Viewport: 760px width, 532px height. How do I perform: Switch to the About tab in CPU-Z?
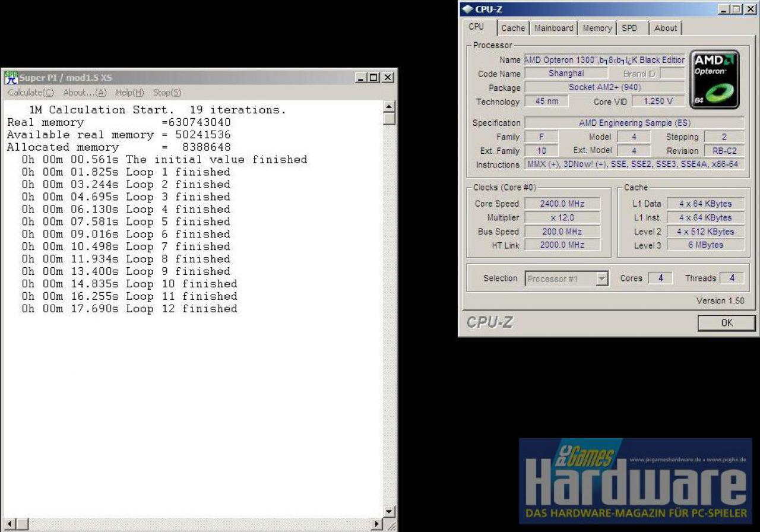pos(665,28)
